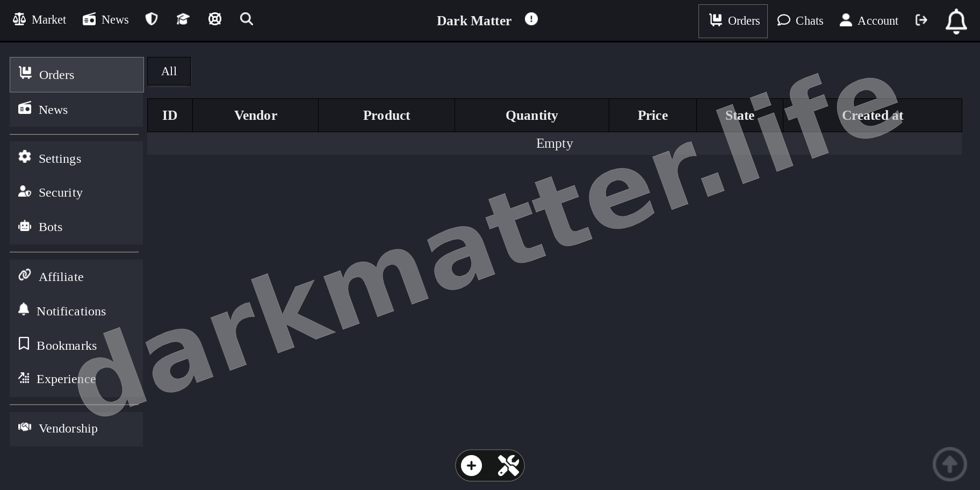Click the lifebuoy support icon
The height and width of the screenshot is (490, 980).
point(215,19)
